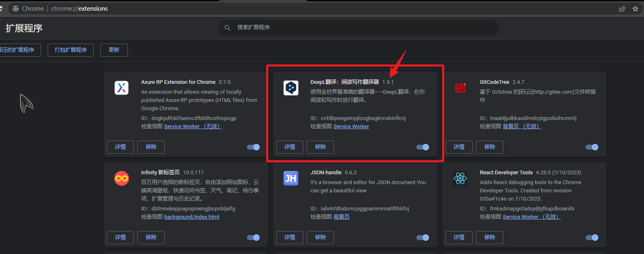Viewport: 644px width, 254px height.
Task: Remove the JSON-handle extension
Action: click(320, 238)
